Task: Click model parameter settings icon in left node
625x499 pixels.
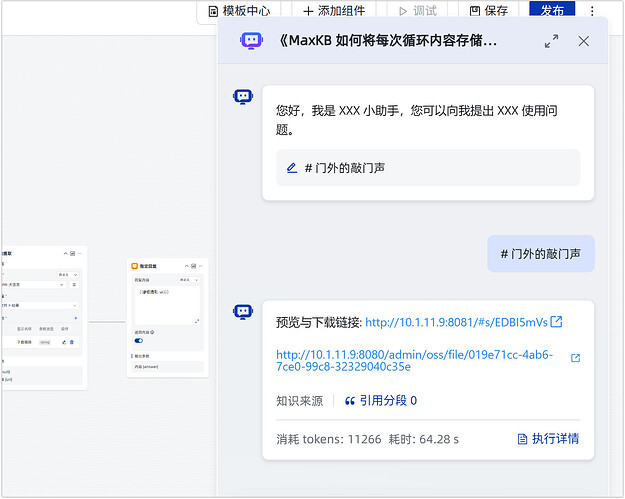Action: 74,285
